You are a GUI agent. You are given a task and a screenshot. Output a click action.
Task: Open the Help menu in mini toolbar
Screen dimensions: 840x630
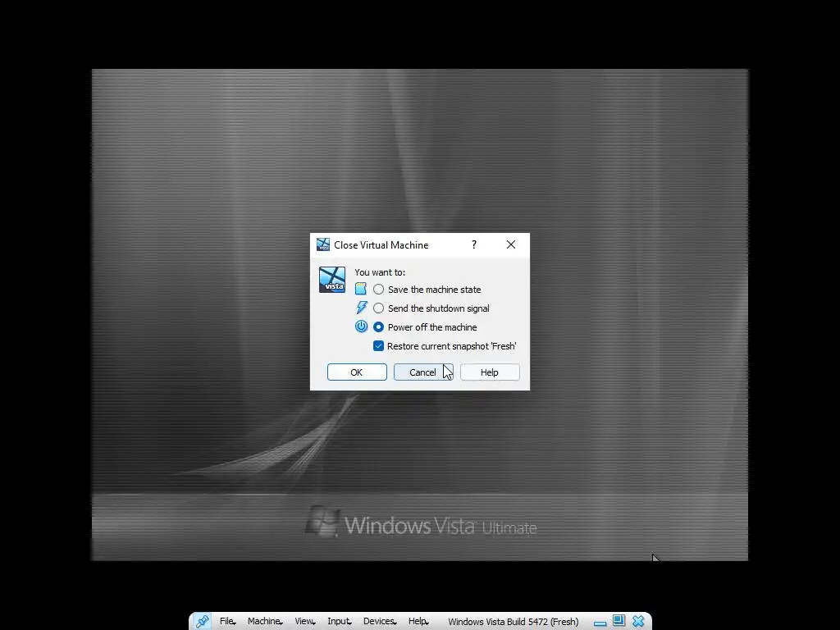pos(418,622)
